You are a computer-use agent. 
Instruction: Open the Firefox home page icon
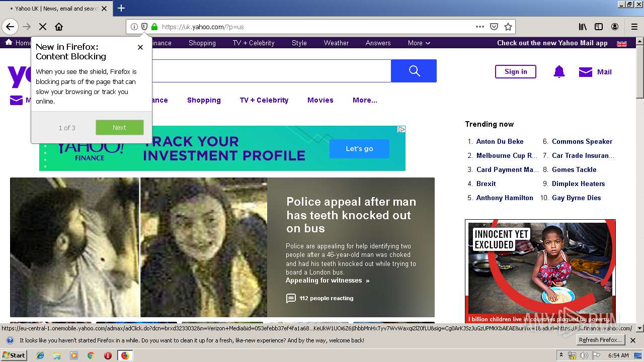tap(59, 27)
